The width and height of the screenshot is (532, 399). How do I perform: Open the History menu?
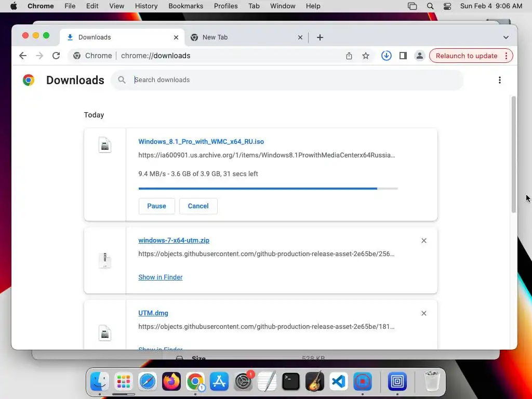(146, 6)
